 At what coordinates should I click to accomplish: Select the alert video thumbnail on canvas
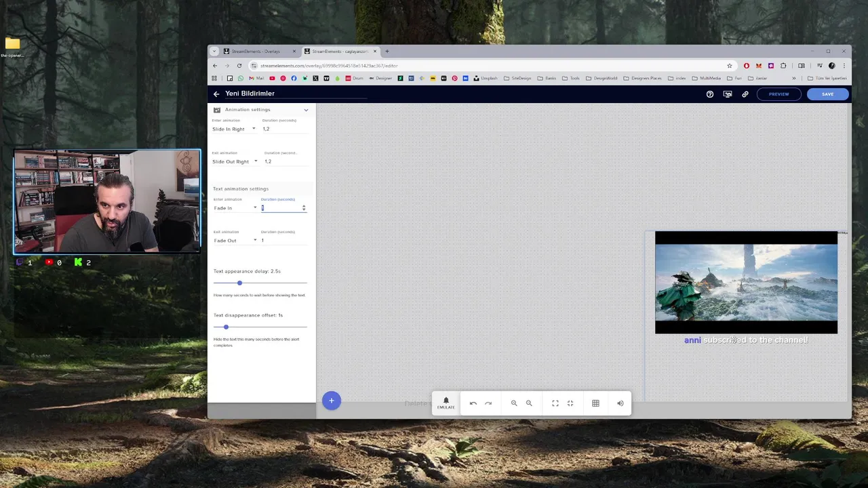click(746, 283)
